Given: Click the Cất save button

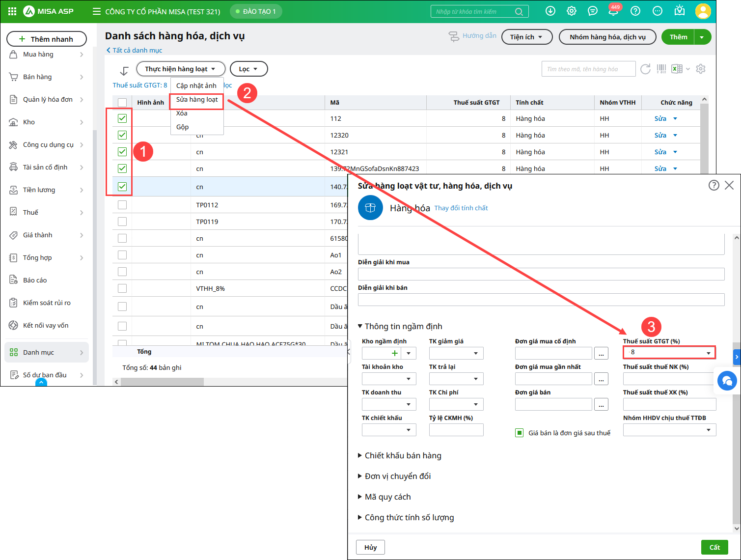Looking at the screenshot, I should pyautogui.click(x=714, y=547).
